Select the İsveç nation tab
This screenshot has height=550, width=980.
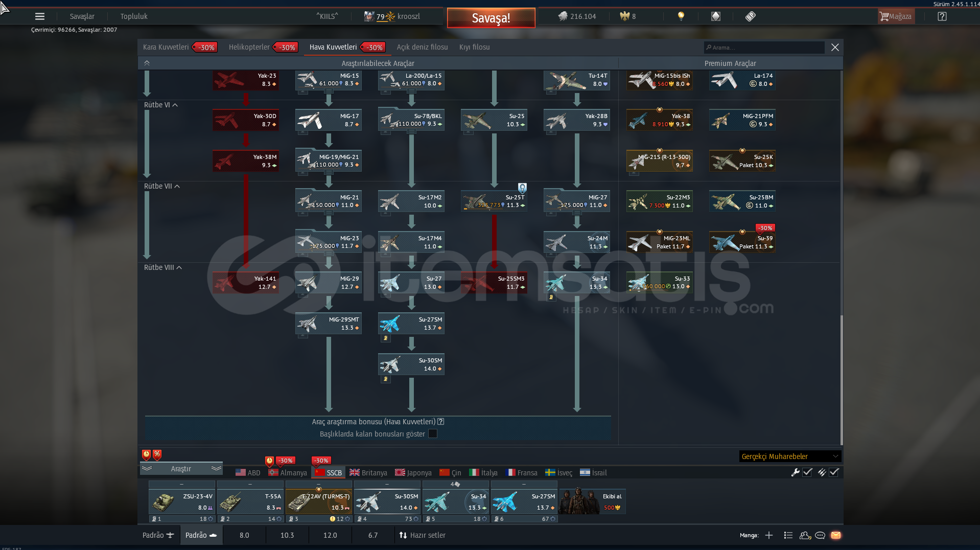[x=558, y=473]
